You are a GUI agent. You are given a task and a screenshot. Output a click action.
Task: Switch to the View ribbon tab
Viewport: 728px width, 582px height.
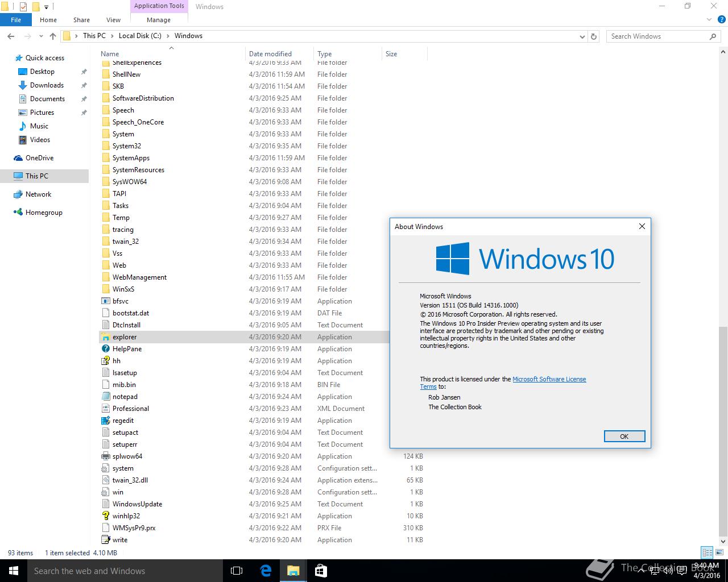(x=113, y=20)
